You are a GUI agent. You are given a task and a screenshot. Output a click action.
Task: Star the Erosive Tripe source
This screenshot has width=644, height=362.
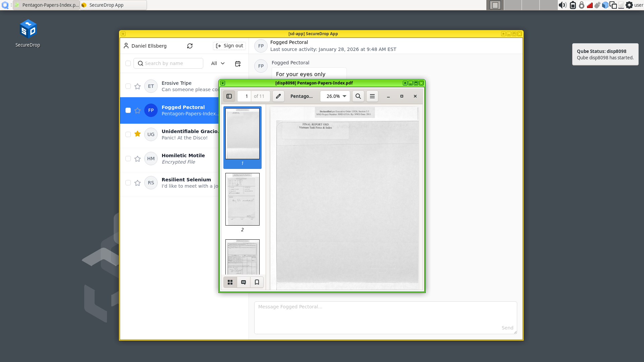pyautogui.click(x=138, y=86)
